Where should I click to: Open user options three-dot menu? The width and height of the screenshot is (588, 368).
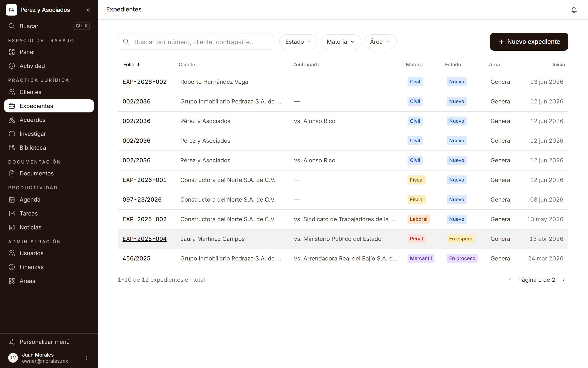87,358
